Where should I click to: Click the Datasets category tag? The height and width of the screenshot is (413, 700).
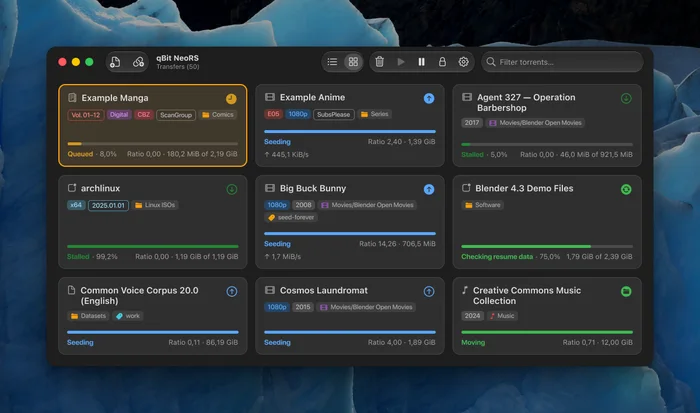[x=89, y=316]
